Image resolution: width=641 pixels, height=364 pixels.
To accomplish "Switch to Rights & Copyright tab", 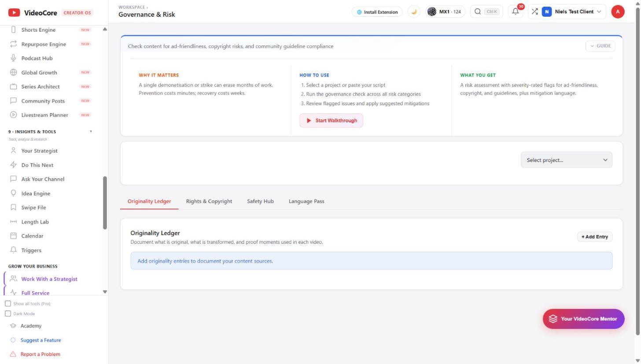I will tap(209, 201).
